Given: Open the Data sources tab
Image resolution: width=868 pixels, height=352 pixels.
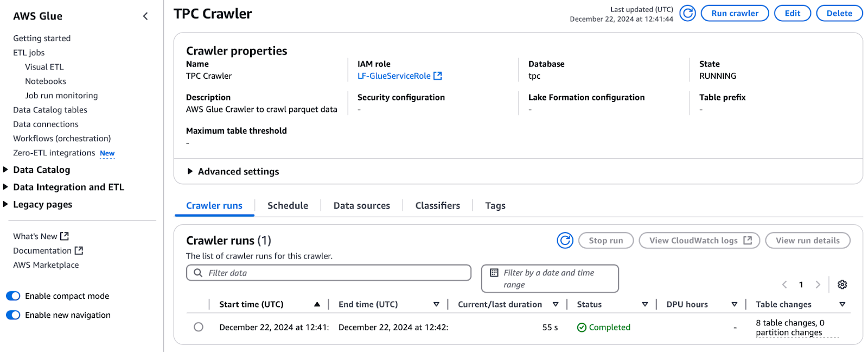Looking at the screenshot, I should pos(362,206).
